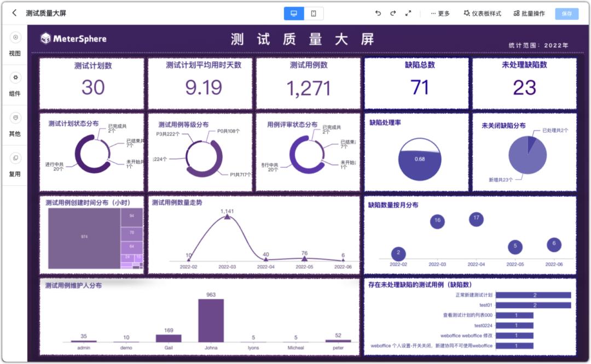The image size is (591, 364).
Task: Redo the last dashboard change
Action: pos(393,13)
